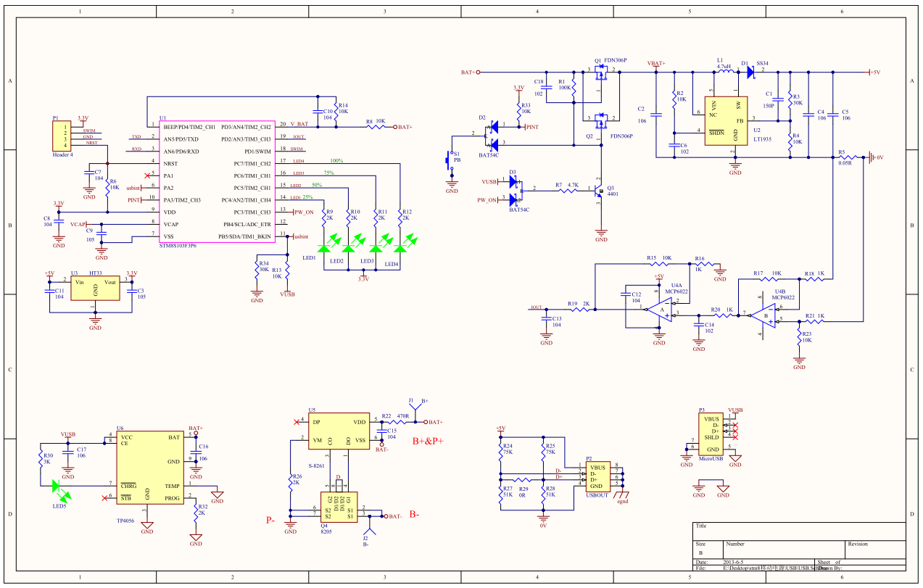
Task: Click the 'V_BAT' net label
Action: (x=299, y=125)
